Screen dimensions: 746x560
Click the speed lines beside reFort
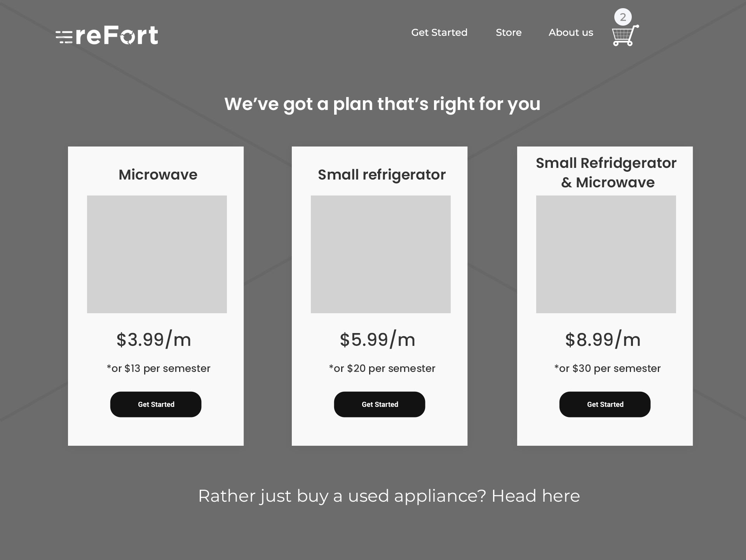pyautogui.click(x=64, y=37)
